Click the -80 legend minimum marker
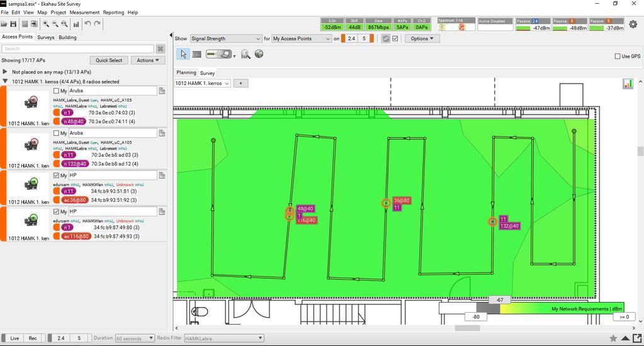This screenshot has width=644, height=346. click(476, 317)
